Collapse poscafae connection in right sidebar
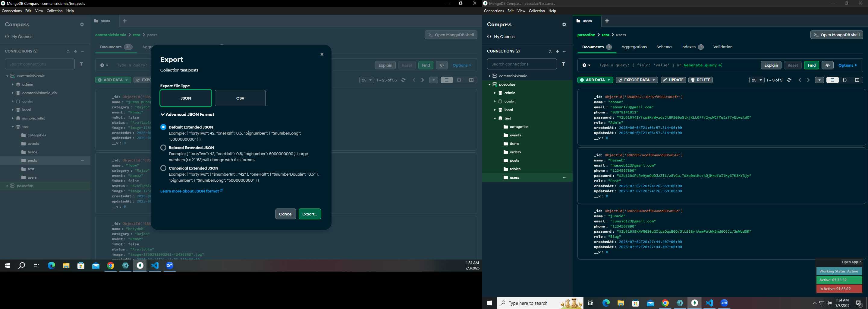Viewport: 868px width, 309px height. 489,85
